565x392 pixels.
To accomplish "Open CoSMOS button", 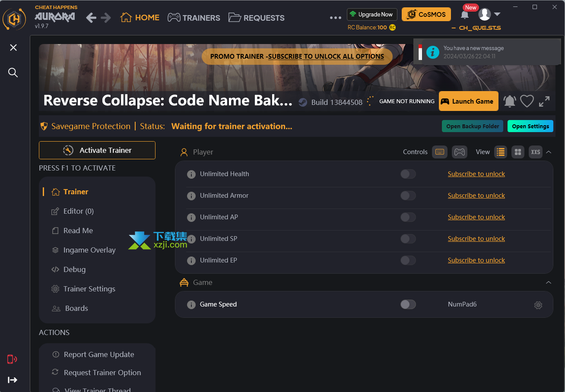I will pos(426,14).
